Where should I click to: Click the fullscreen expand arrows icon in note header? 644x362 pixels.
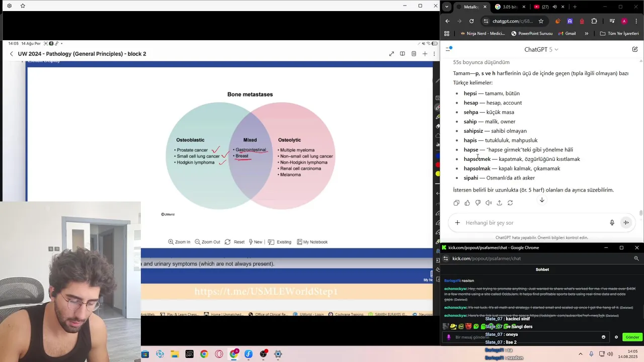click(391, 54)
